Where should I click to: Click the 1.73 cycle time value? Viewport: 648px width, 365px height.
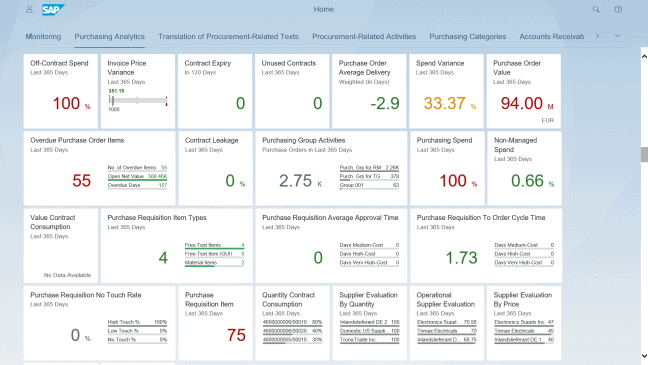[x=461, y=258]
